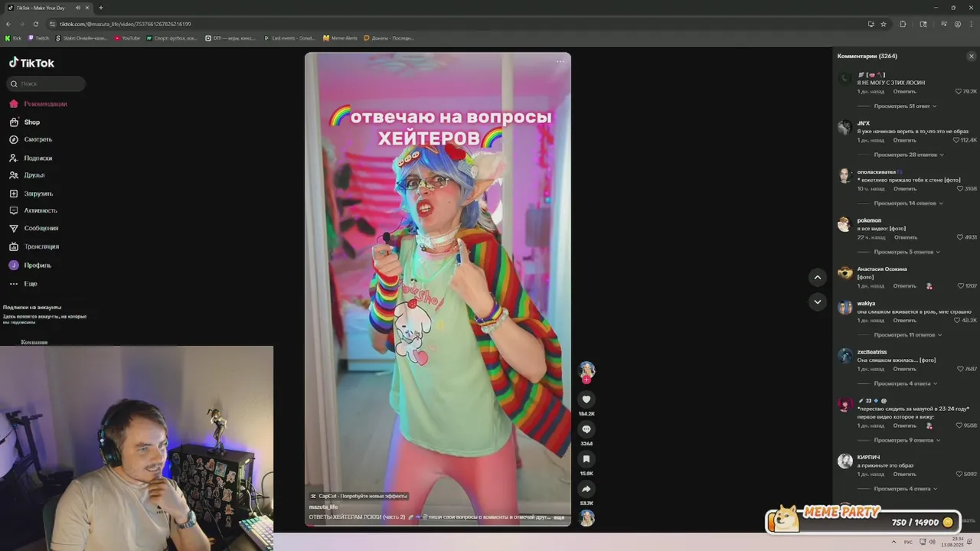Reply to wakiya comment via Ответить

(904, 321)
